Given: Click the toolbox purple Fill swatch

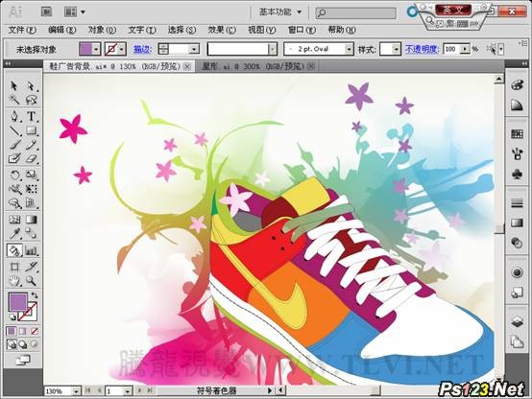Looking at the screenshot, I should click(x=17, y=302).
